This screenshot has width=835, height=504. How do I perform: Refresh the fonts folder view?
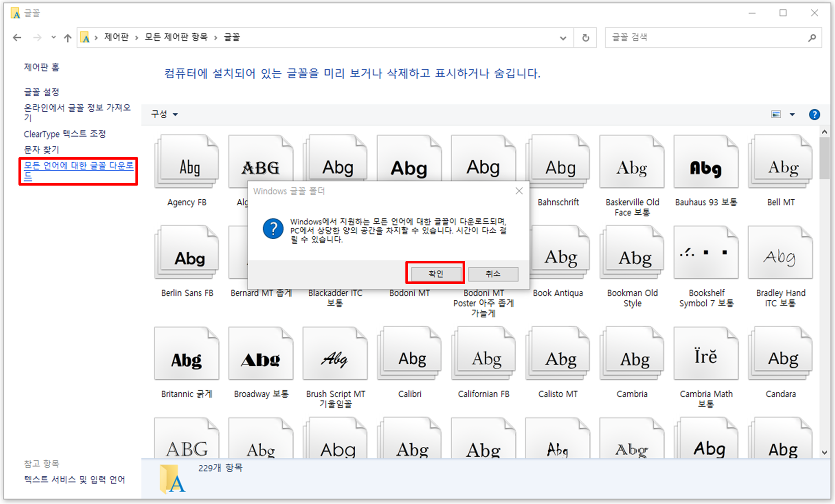click(x=585, y=38)
